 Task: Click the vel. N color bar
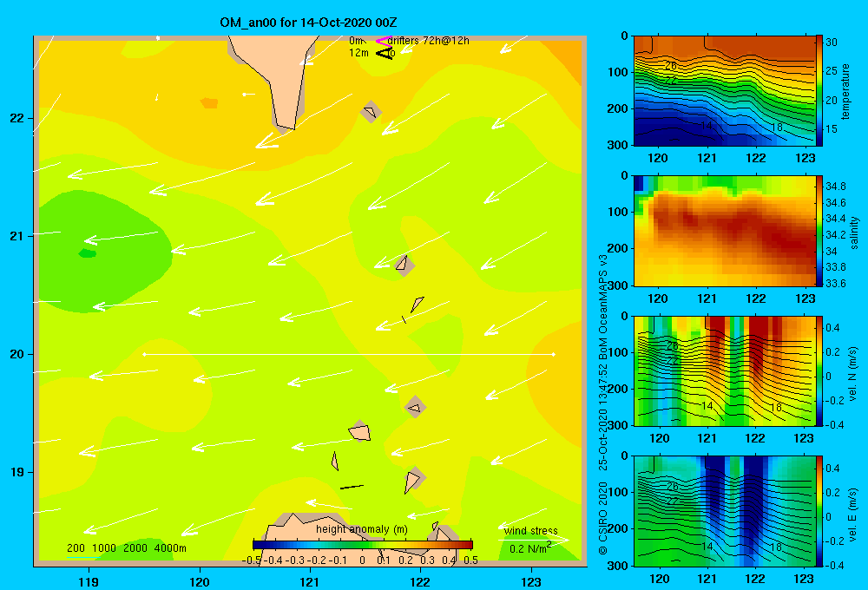819,371
